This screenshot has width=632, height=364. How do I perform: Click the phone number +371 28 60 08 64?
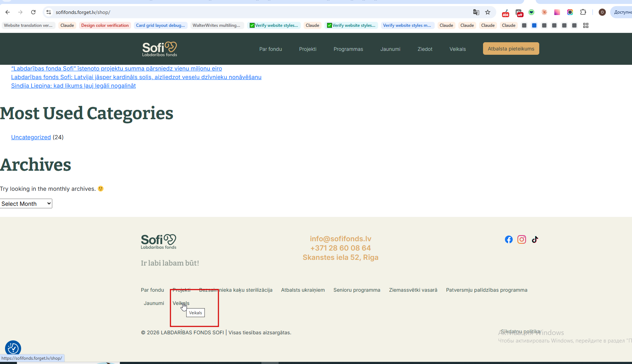click(341, 248)
